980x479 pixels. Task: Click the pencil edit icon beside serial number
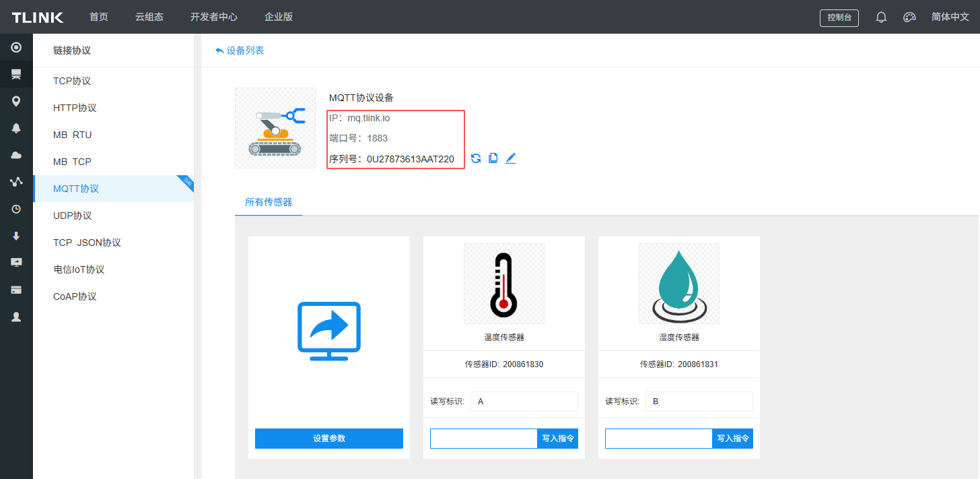(x=511, y=158)
